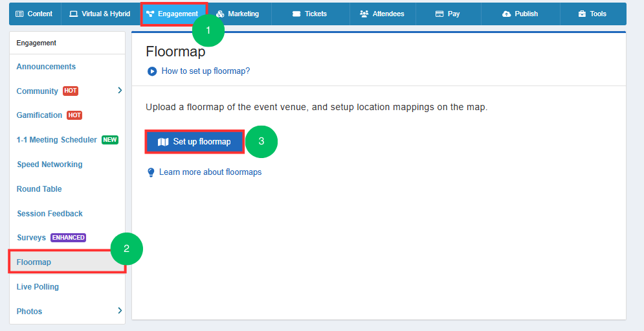The height and width of the screenshot is (331, 644).
Task: Open the Publish tab
Action: (x=520, y=14)
